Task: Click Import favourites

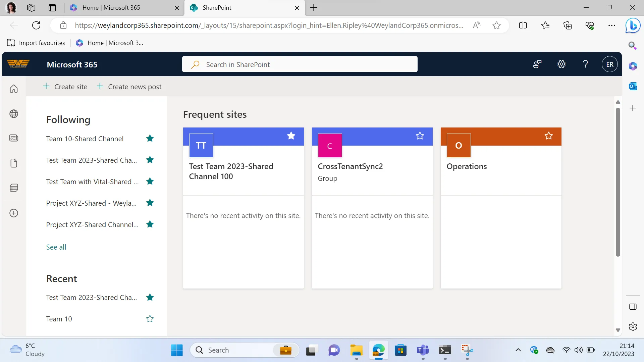Action: click(36, 43)
